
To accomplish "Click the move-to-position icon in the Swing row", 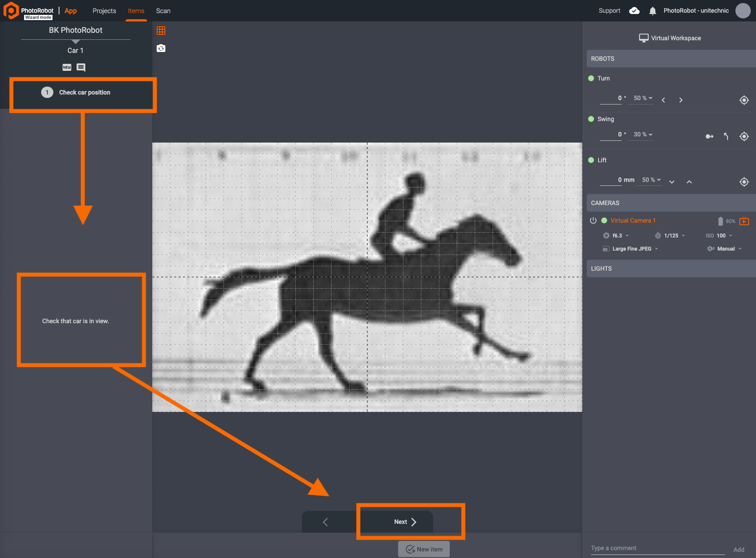I will pyautogui.click(x=710, y=136).
